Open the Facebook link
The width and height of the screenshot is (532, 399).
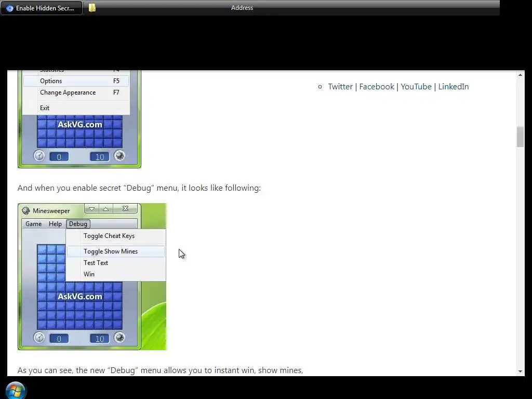377,87
